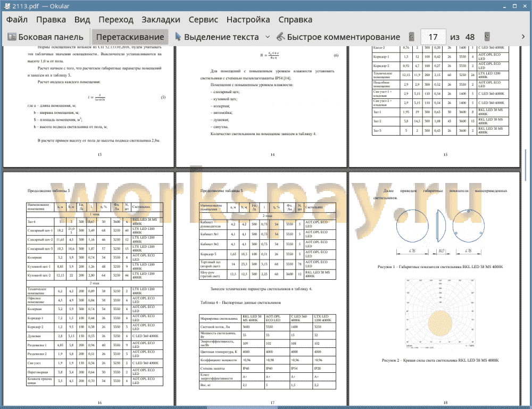Click row 'Переговорная' in table
Viewport: 532px width, 409px height.
pos(95,372)
